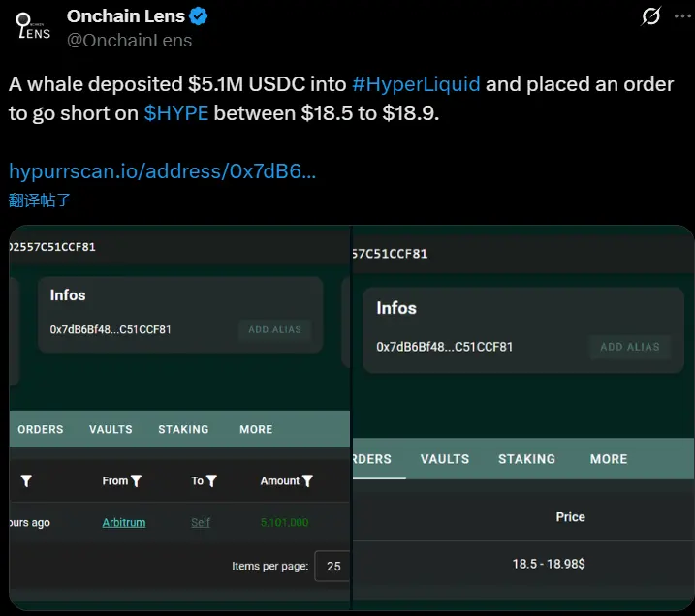Click the Infos heading in left panel
The height and width of the screenshot is (616, 695).
click(x=68, y=295)
